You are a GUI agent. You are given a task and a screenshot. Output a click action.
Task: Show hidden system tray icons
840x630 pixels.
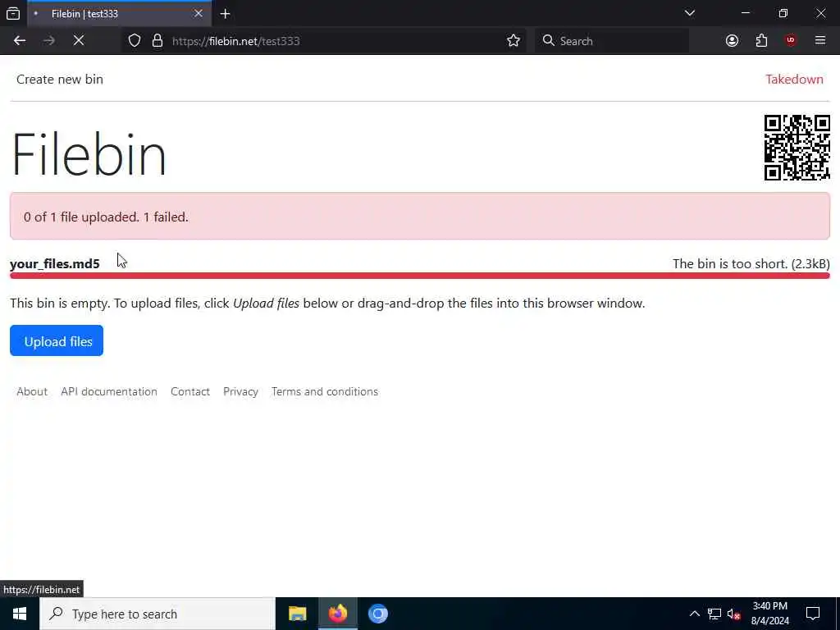point(694,614)
